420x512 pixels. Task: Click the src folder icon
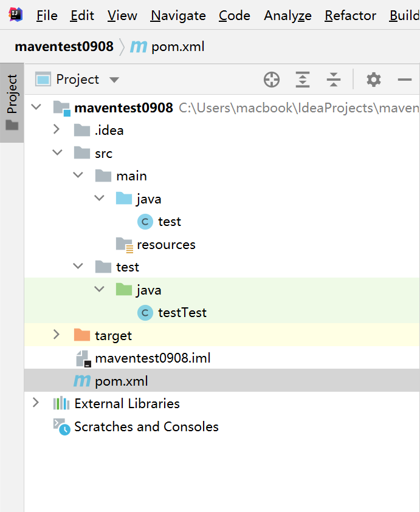coord(82,152)
